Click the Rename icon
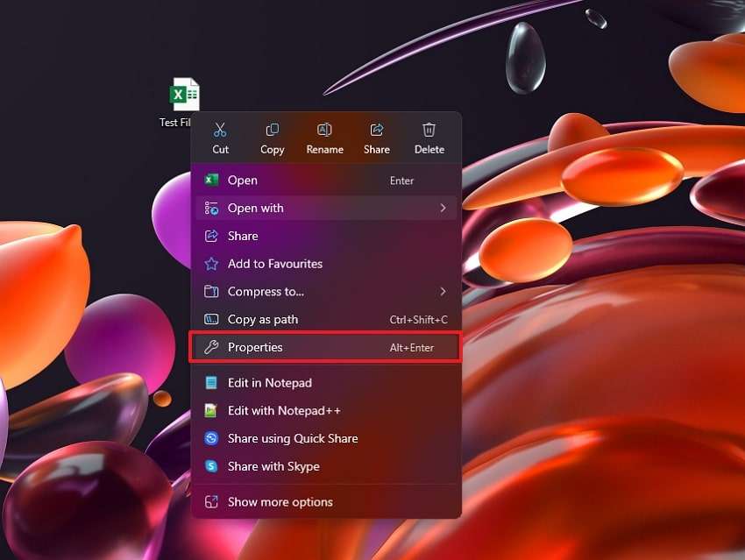The height and width of the screenshot is (560, 745). click(x=324, y=130)
